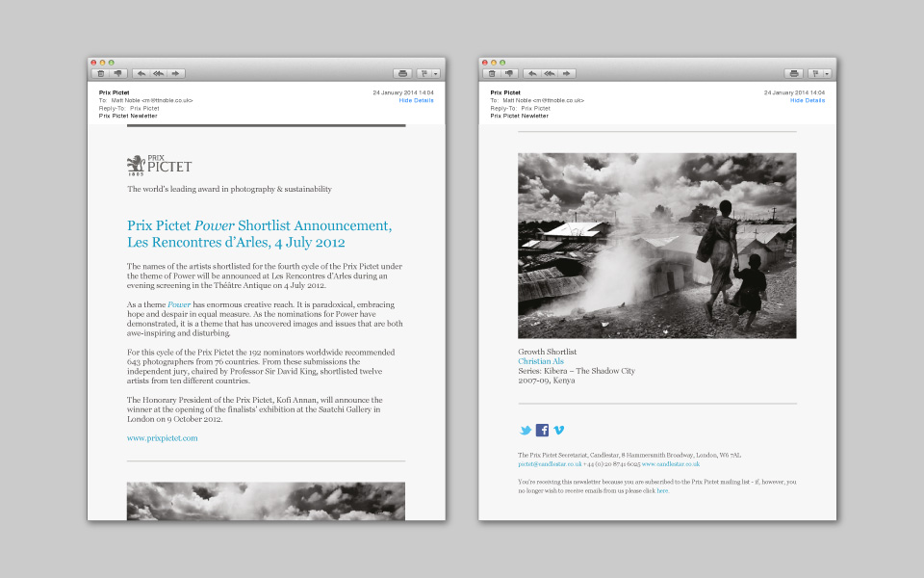The width and height of the screenshot is (924, 578).
Task: Flag the message in left window
Action: [x=424, y=74]
